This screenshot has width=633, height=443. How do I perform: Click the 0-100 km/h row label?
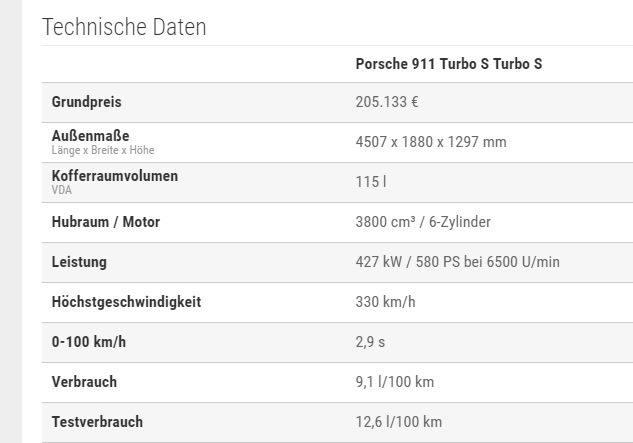point(89,342)
